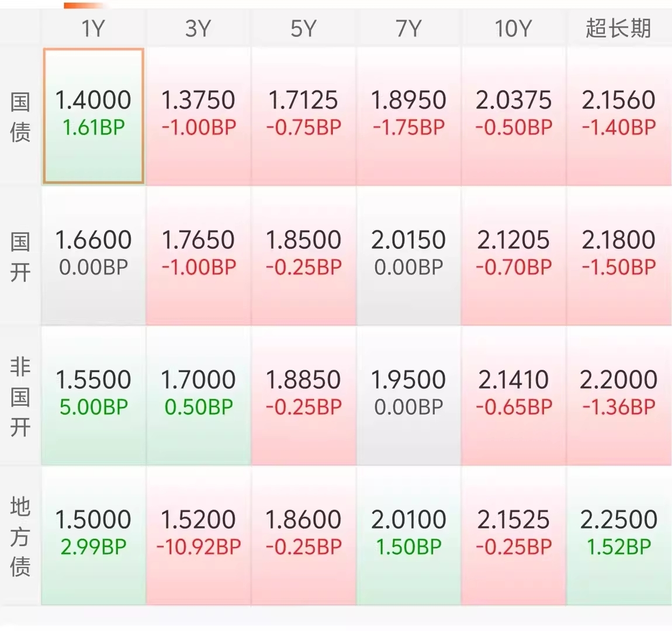Open 地方债 7Y cell showing 2.0100
672x631 pixels.
pos(408,536)
